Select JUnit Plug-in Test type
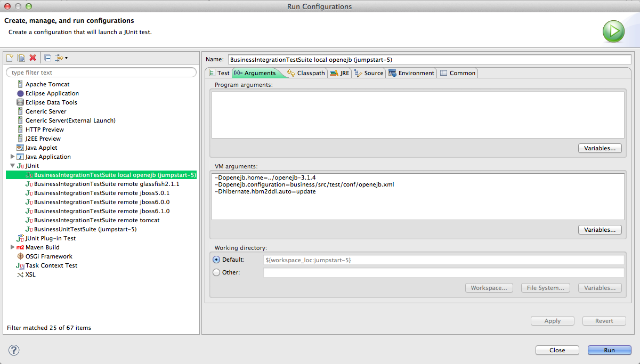The width and height of the screenshot is (640, 364). pyautogui.click(x=51, y=238)
